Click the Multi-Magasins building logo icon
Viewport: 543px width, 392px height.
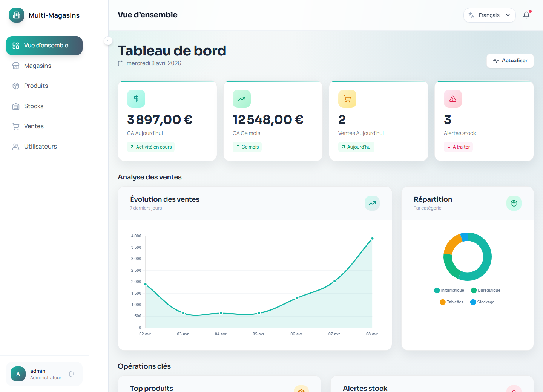click(x=16, y=15)
